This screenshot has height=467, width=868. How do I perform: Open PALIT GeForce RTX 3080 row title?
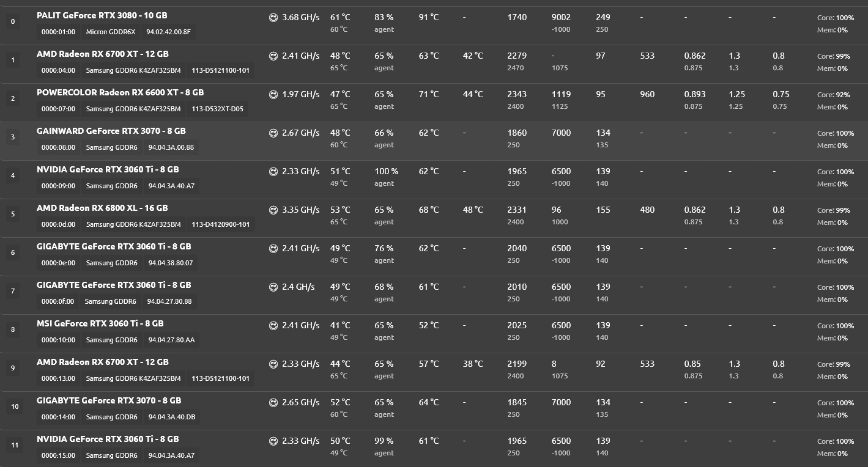coord(102,15)
